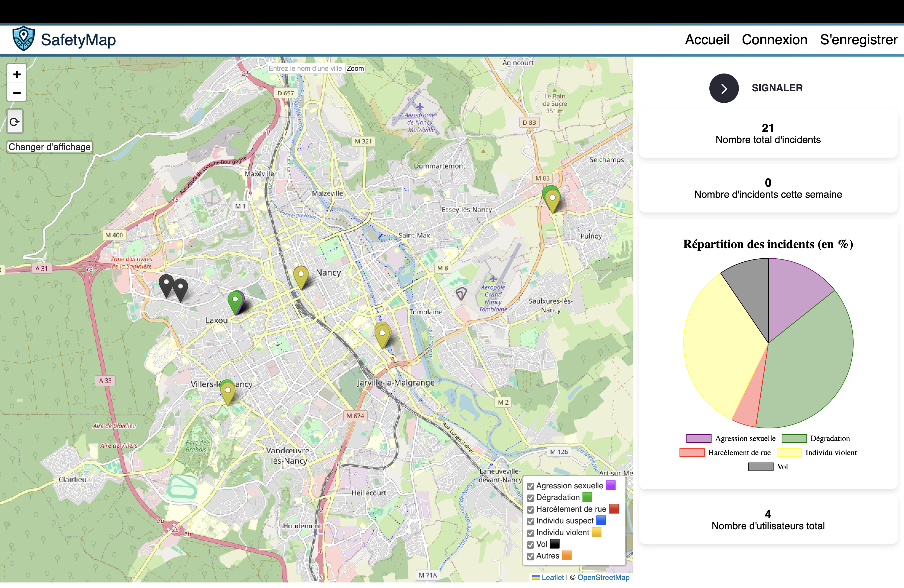Uncheck the Agression sexuelle filter
This screenshot has width=904, height=588.
531,486
